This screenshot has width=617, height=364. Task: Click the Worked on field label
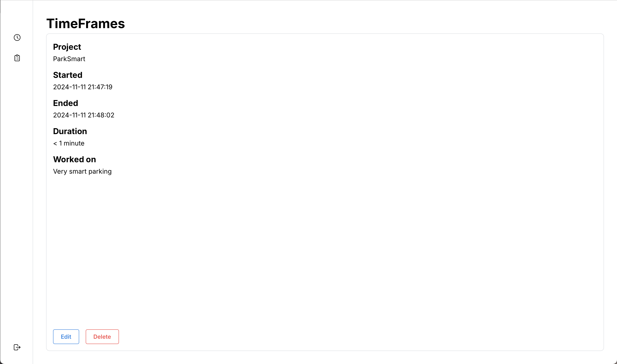(x=74, y=159)
